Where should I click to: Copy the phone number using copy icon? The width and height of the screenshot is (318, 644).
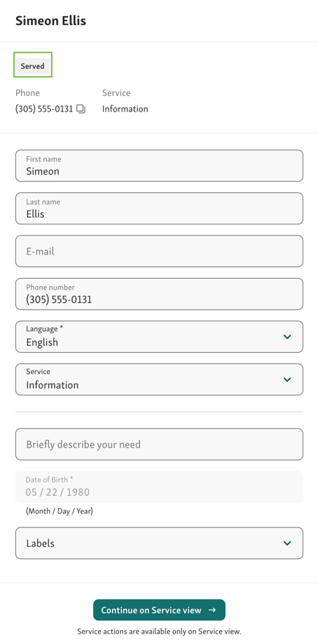(81, 109)
